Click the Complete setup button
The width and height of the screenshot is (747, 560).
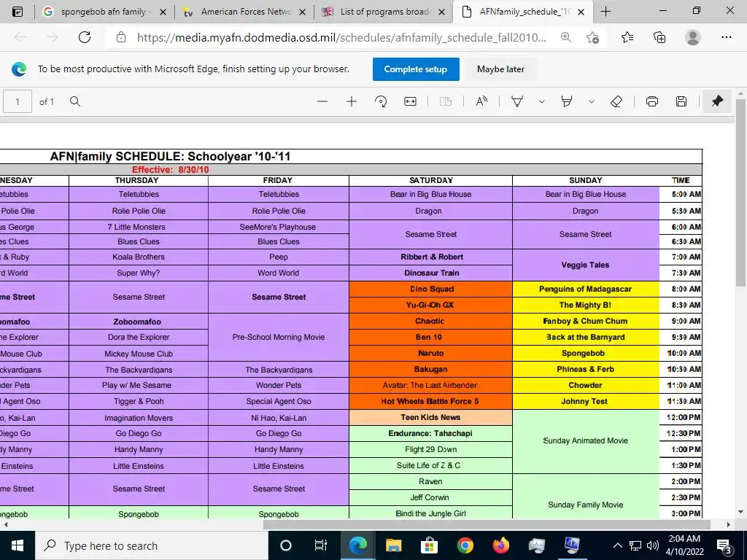(416, 69)
